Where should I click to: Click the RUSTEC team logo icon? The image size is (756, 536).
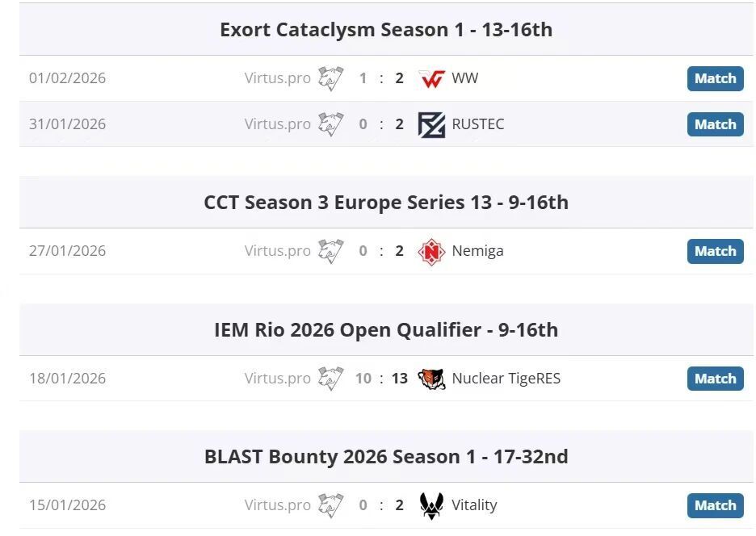point(432,124)
